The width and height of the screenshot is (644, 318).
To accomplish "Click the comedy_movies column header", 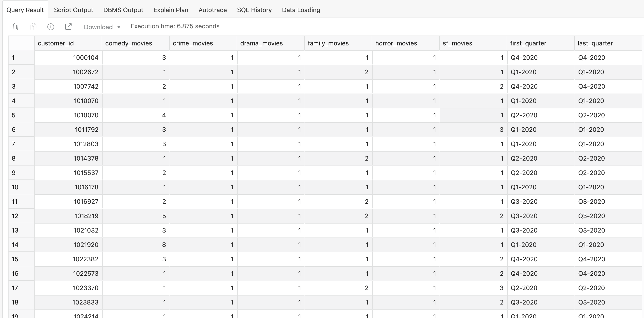I will pos(128,43).
